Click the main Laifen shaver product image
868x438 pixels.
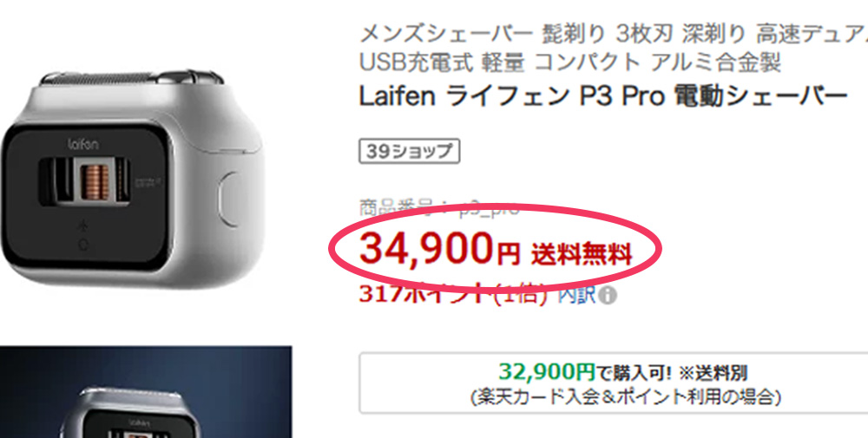point(132,178)
